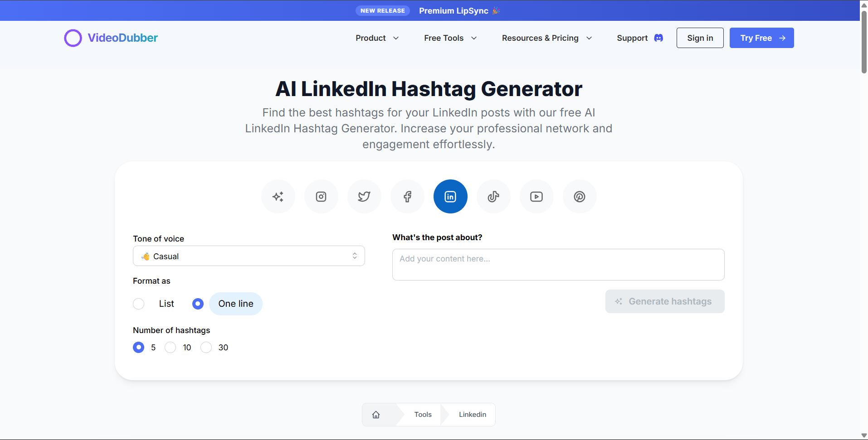Open the Tools breadcrumb link
Viewport: 868px width, 440px height.
tap(423, 415)
